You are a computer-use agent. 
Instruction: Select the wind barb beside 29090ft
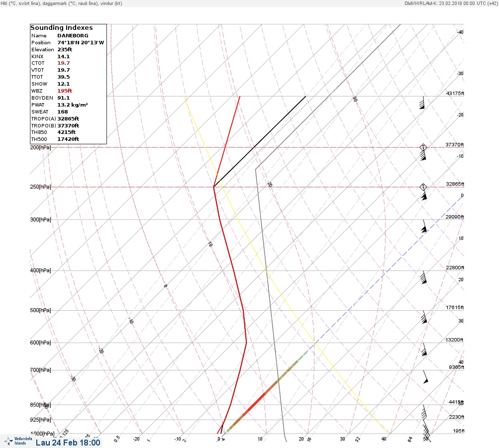424,226
